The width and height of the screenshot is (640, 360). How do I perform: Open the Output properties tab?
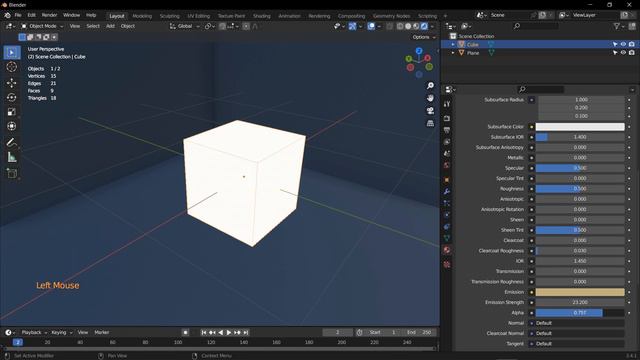pyautogui.click(x=447, y=130)
